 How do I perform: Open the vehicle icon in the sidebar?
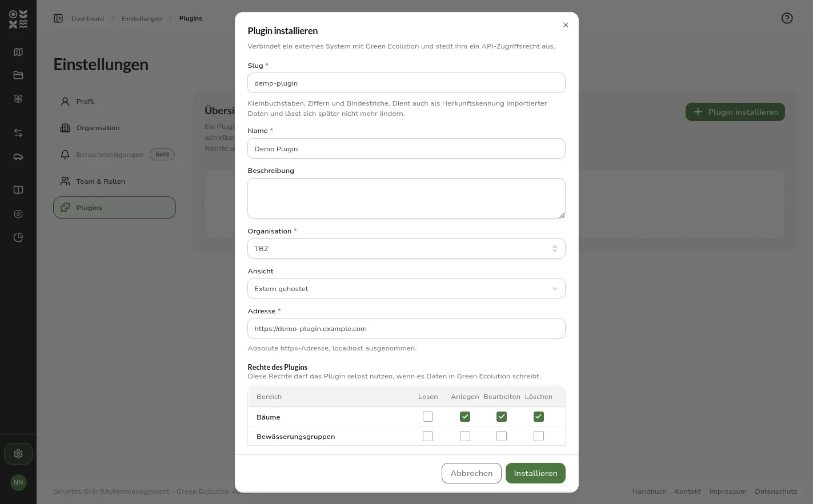(18, 157)
